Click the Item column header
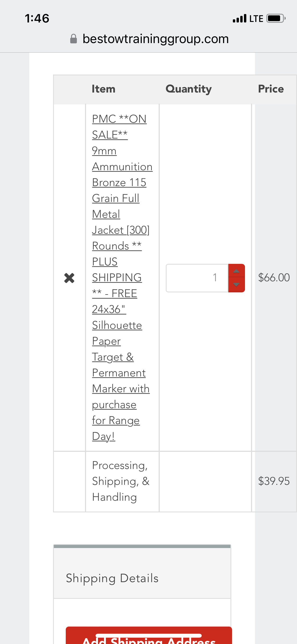 click(103, 89)
